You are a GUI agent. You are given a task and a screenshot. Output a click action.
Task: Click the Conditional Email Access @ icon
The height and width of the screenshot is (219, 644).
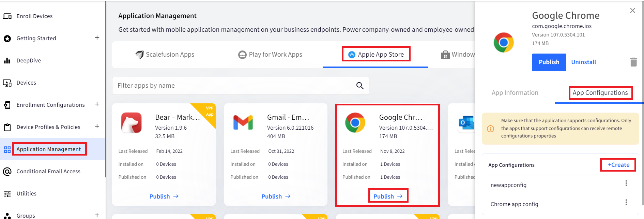click(7, 172)
